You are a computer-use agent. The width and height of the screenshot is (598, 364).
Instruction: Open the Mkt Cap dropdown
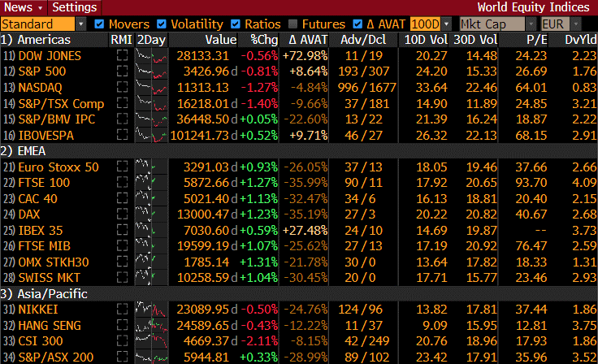point(497,24)
